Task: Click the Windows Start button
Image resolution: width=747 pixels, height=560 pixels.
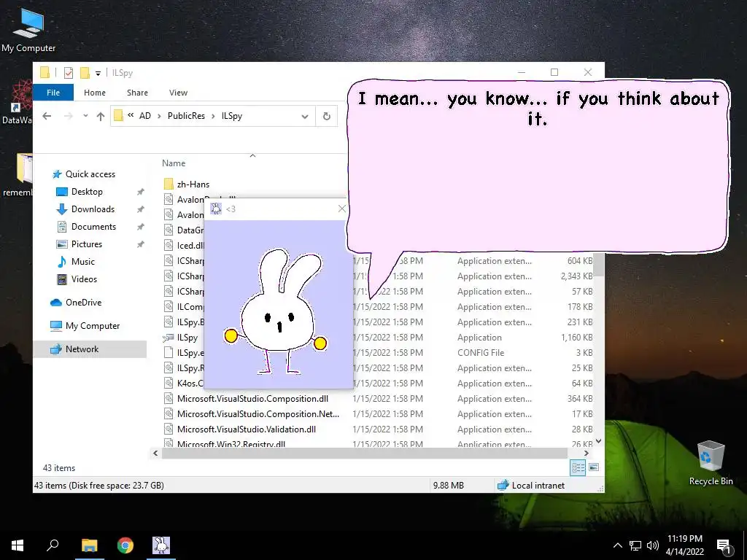Action: (18, 545)
